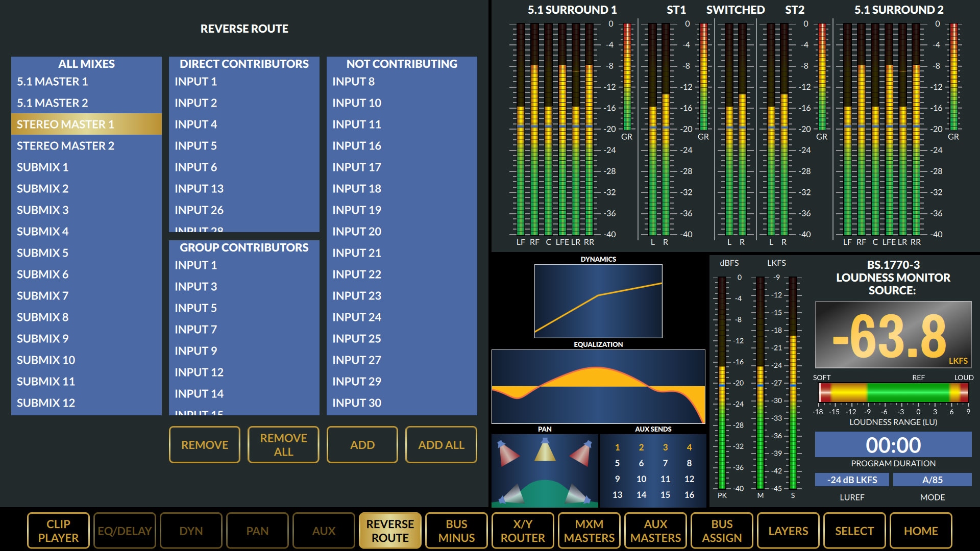Open the Equalization curve graph
This screenshot has height=551, width=980.
(x=598, y=387)
